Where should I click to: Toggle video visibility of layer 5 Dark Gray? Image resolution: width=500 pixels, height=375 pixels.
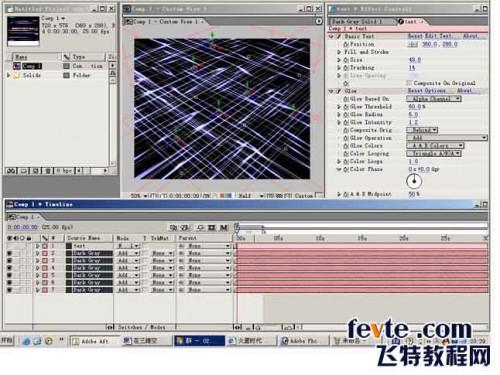coord(9,275)
